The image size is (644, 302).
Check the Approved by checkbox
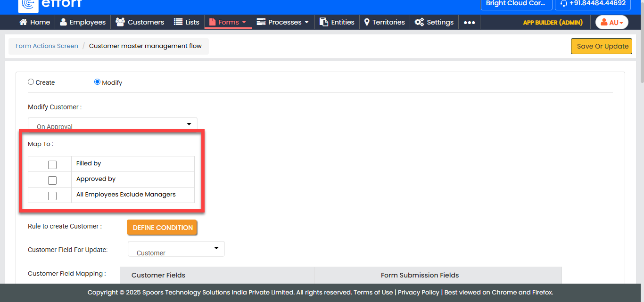(52, 180)
